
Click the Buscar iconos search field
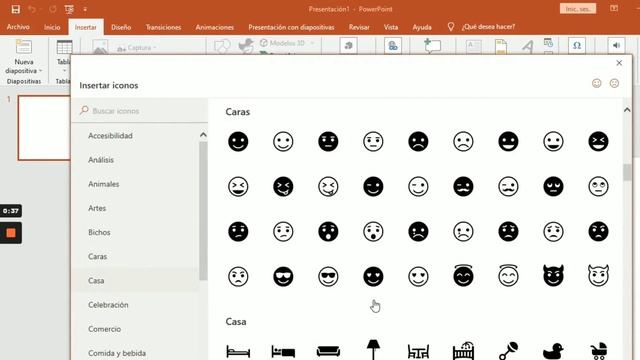tap(140, 111)
